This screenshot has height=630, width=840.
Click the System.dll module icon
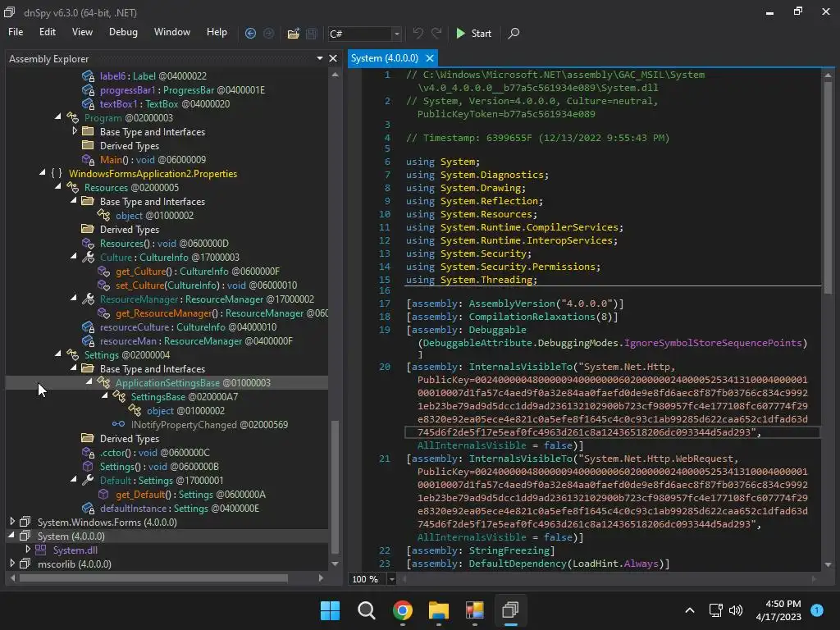(x=40, y=550)
